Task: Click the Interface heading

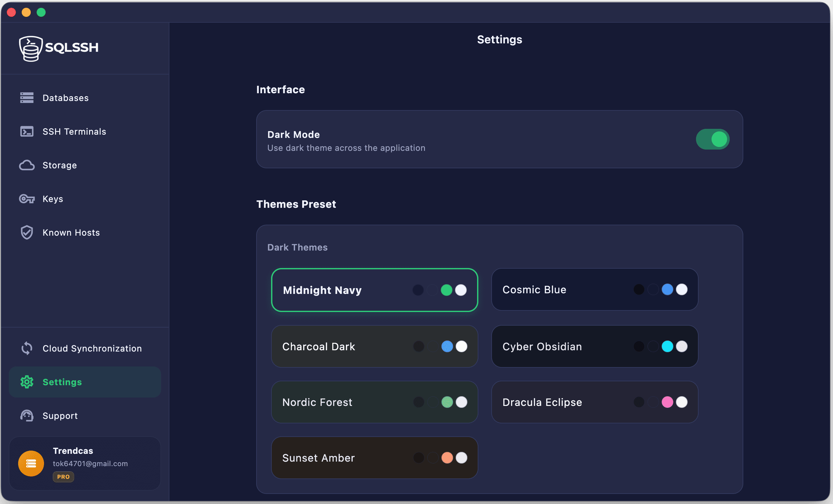Action: (x=280, y=90)
